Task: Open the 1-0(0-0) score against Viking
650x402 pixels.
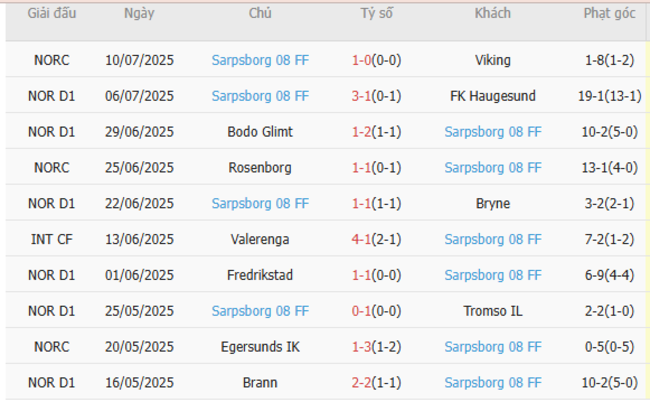Action: [376, 60]
